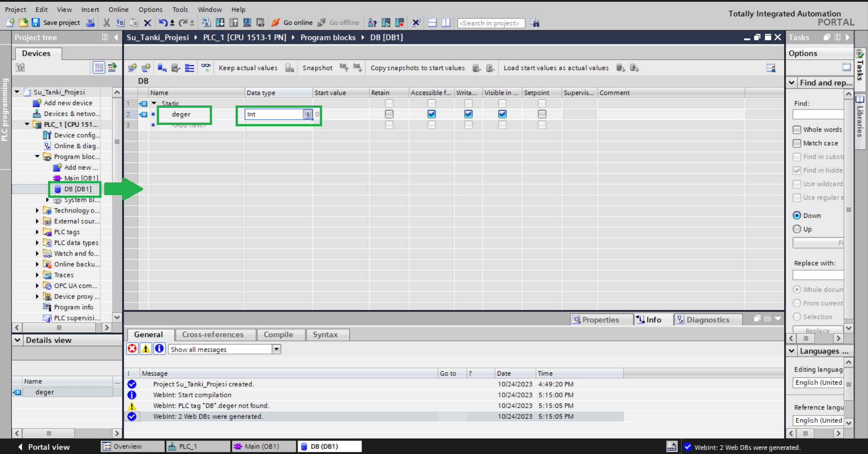Open the Int data type selector
The width and height of the screenshot is (868, 454).
(x=307, y=115)
